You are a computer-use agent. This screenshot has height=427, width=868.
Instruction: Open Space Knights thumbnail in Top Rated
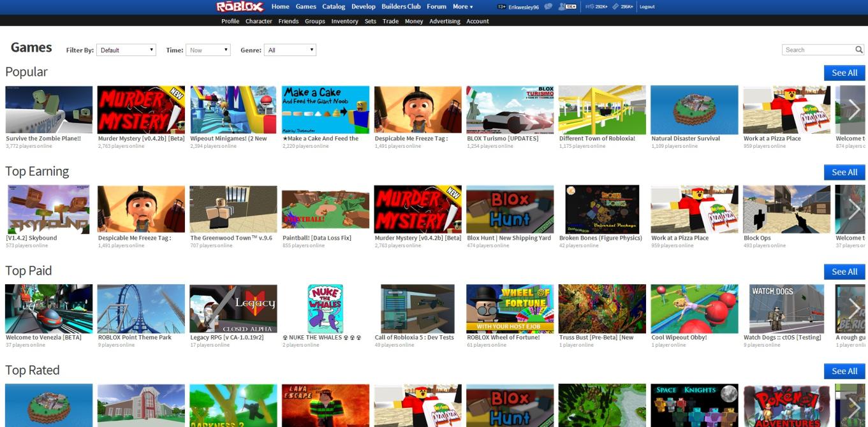click(695, 405)
